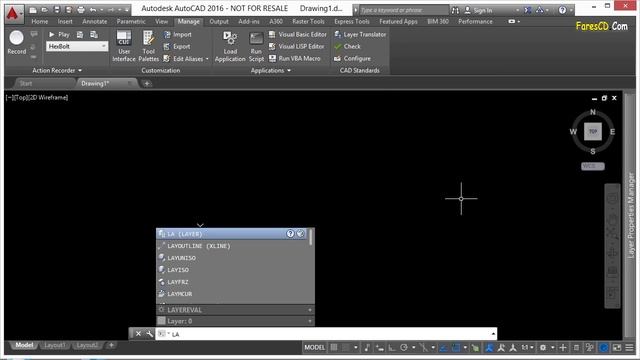Add new drawing tab with plus button
The height and width of the screenshot is (360, 640).
coord(147,84)
